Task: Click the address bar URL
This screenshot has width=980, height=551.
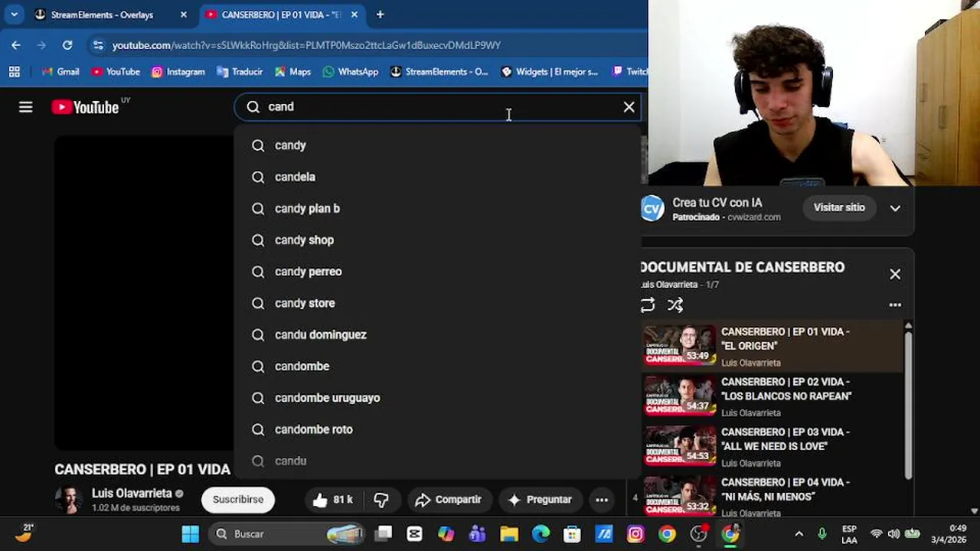Action: point(306,45)
